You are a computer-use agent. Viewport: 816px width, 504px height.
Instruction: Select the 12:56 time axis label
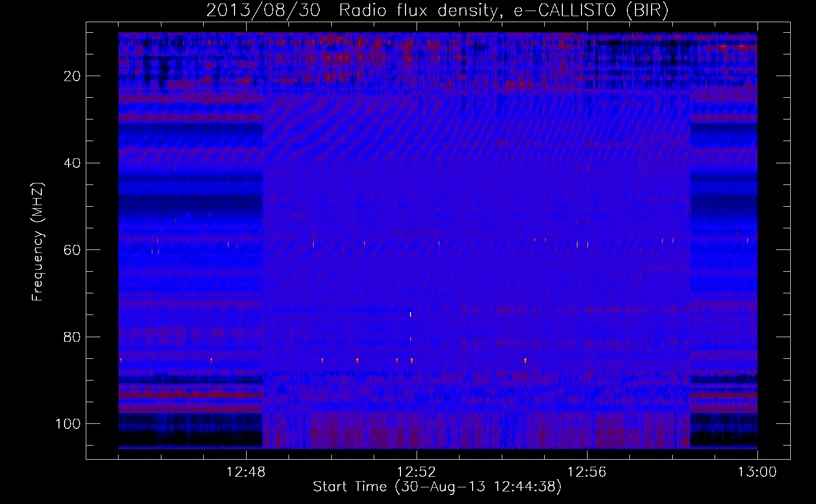tap(587, 472)
